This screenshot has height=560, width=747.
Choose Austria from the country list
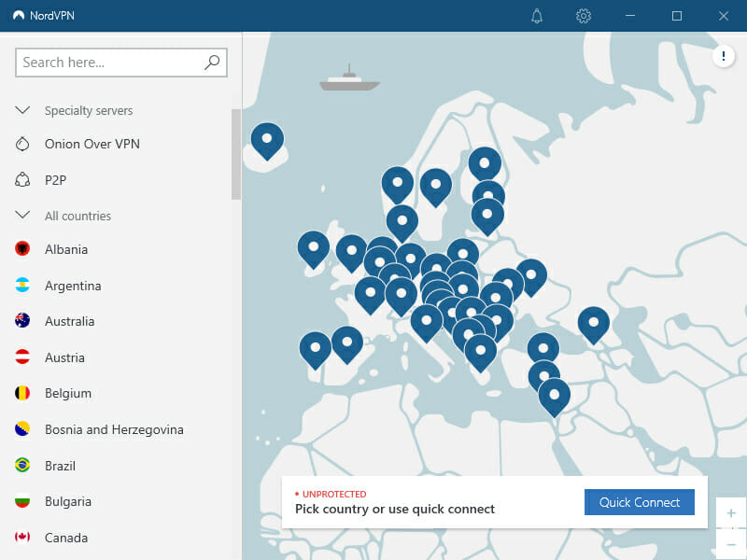[x=64, y=357]
